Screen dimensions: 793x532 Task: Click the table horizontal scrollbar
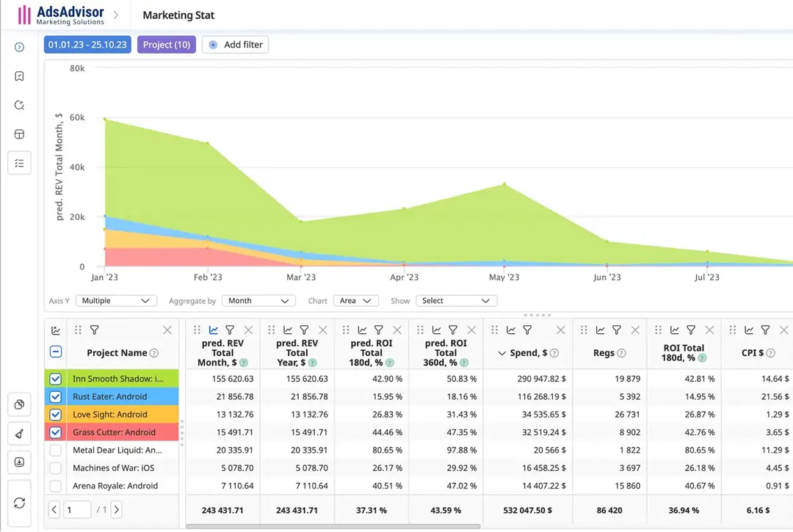333,526
